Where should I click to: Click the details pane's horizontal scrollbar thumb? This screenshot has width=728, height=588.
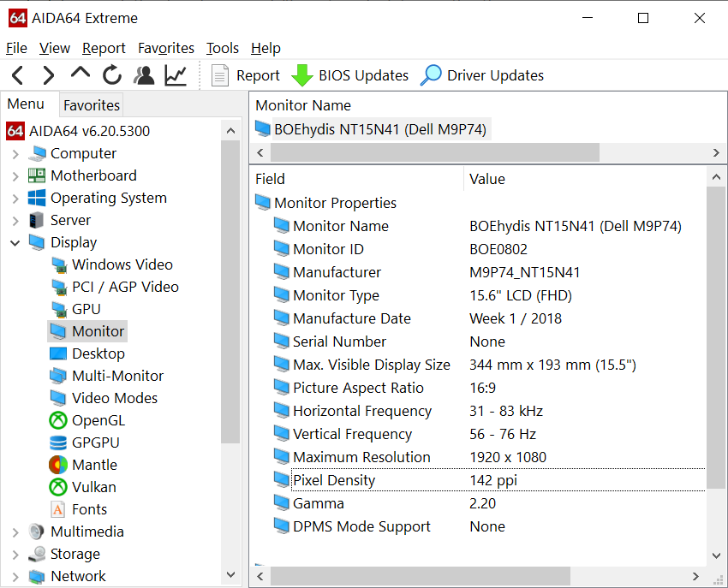[421, 576]
